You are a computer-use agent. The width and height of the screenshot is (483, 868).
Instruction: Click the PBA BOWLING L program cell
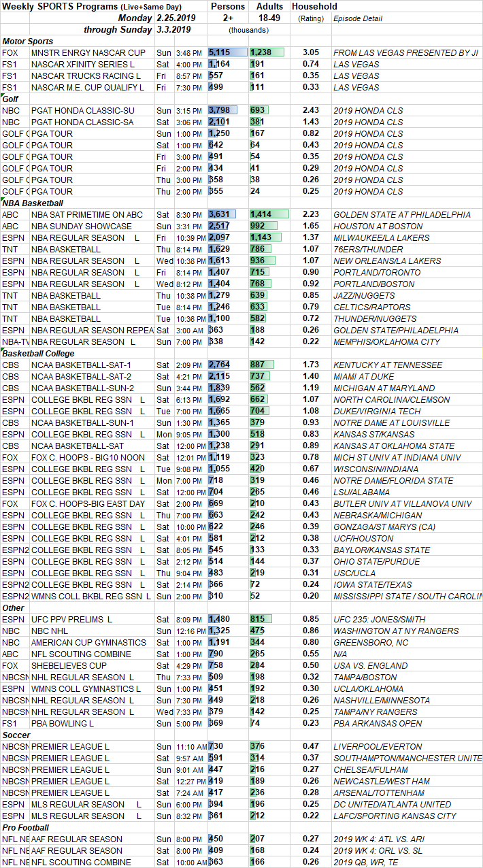(62, 724)
